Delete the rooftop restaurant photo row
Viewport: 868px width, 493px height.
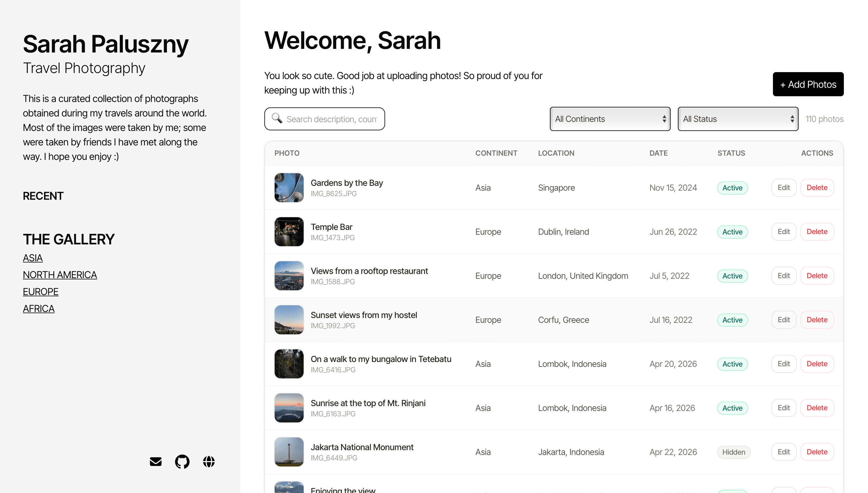click(817, 276)
